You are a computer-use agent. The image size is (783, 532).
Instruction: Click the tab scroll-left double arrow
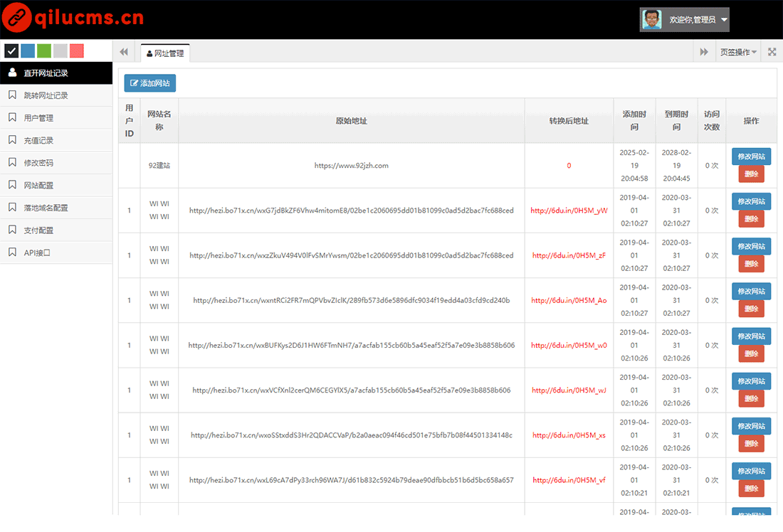(x=124, y=52)
